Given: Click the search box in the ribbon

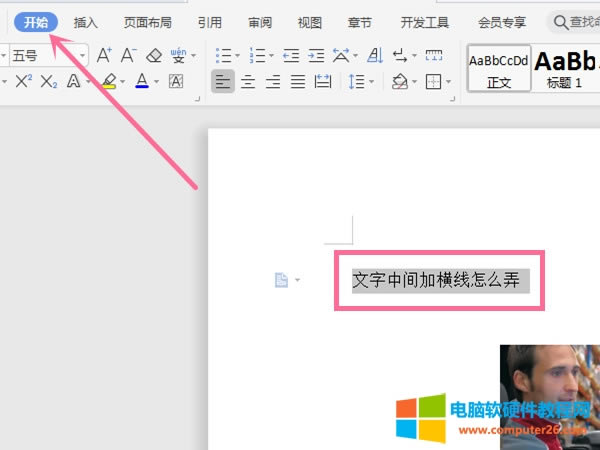Looking at the screenshot, I should coord(573,22).
